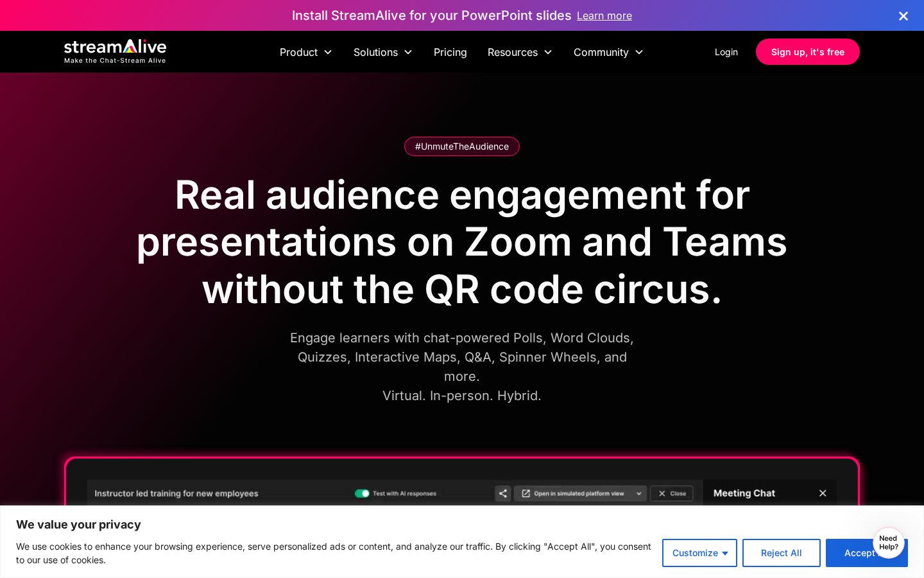Open the Login page

click(x=726, y=52)
